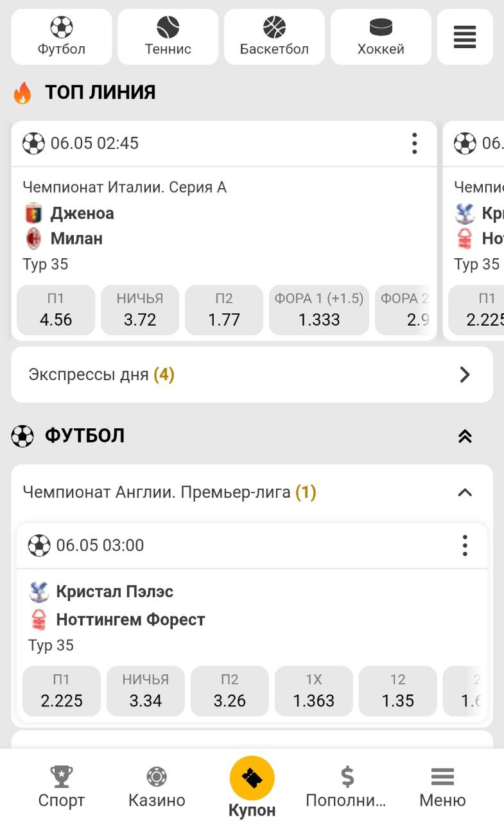The image size is (504, 822).
Task: Open the Tennis sport category
Action: [x=168, y=37]
